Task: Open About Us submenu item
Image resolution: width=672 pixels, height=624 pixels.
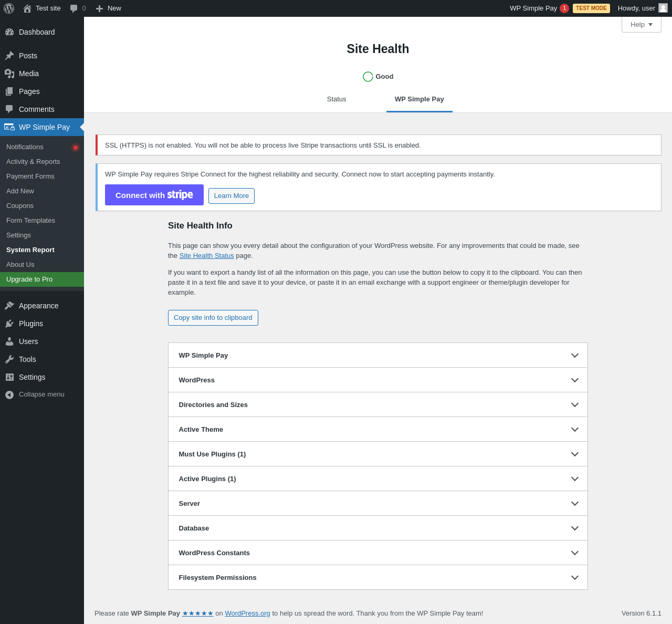Action: [42, 265]
